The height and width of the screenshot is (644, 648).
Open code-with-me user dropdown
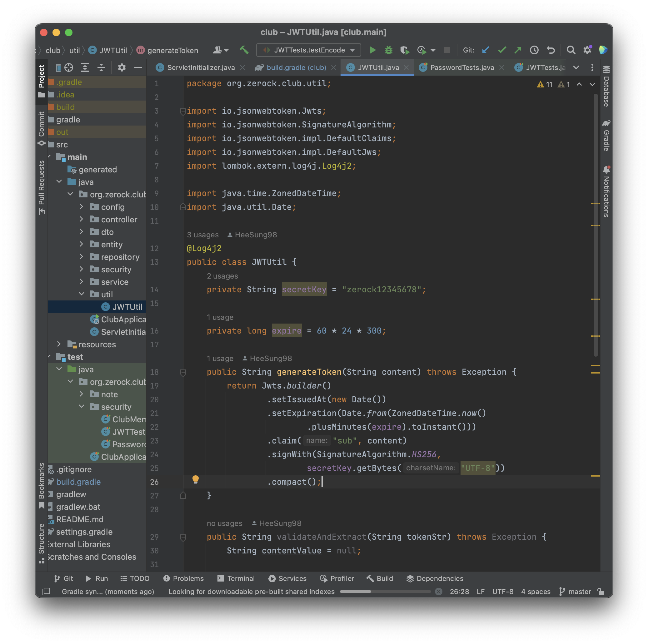click(221, 50)
